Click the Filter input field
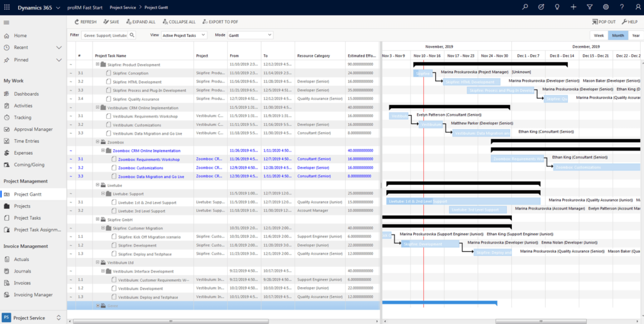 (x=105, y=35)
